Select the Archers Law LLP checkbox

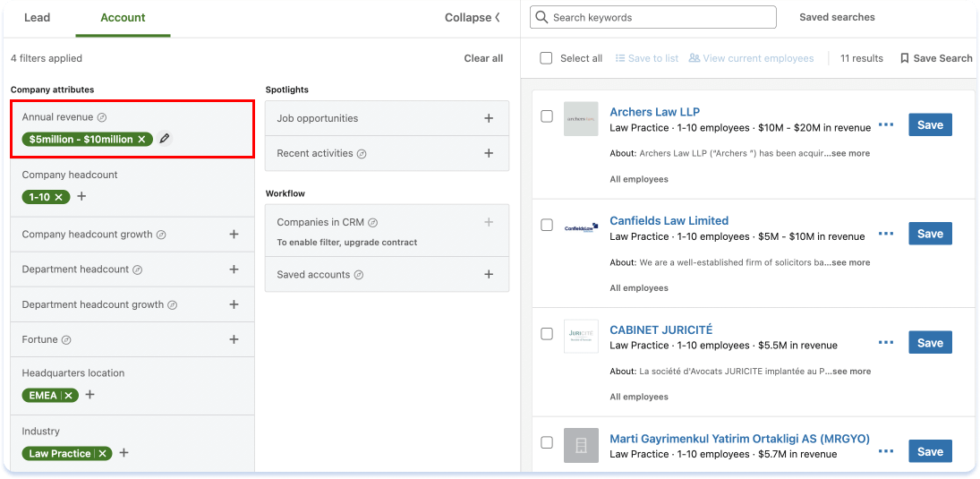547,116
